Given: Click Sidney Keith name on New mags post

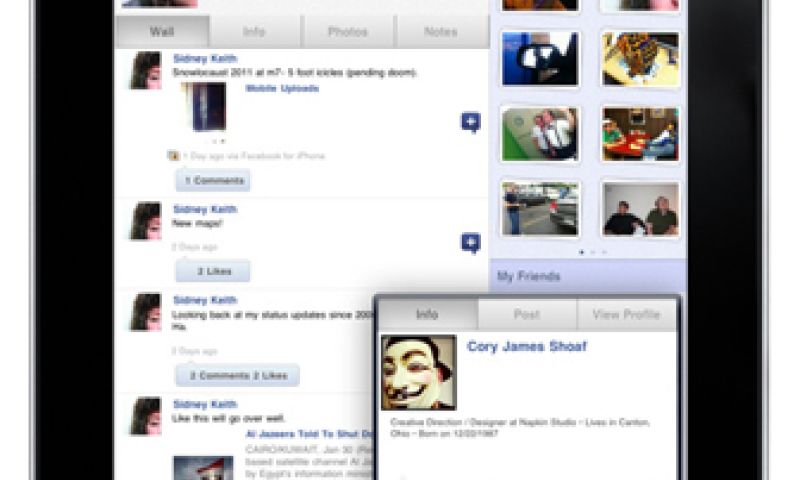Looking at the screenshot, I should [x=205, y=210].
